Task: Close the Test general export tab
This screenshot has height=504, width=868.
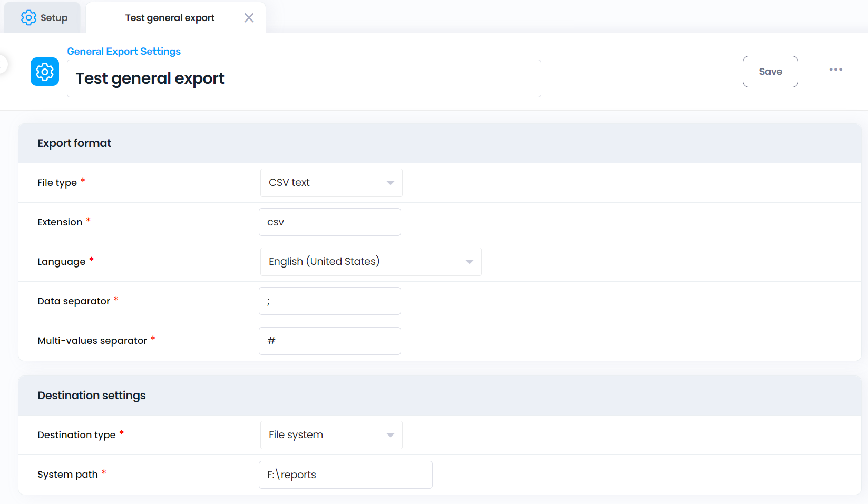Action: (x=249, y=18)
